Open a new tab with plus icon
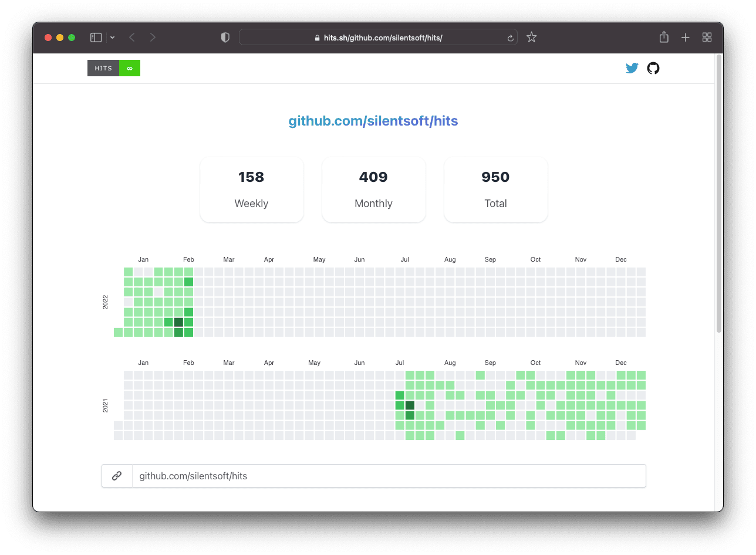This screenshot has height=555, width=756. tap(685, 38)
